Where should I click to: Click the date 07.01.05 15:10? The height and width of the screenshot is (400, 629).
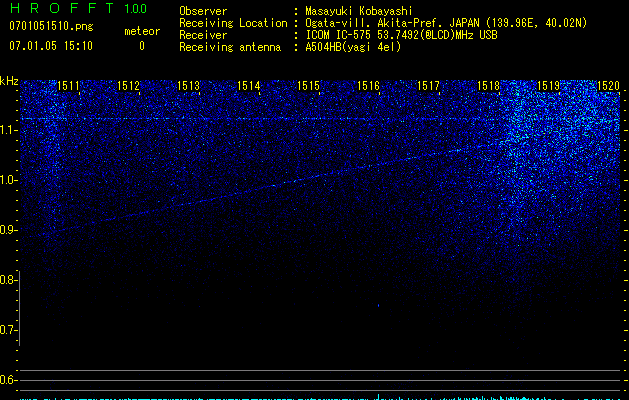(x=51, y=46)
